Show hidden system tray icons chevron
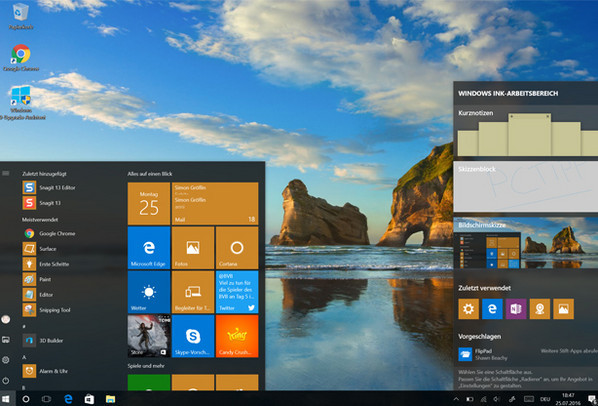598x406 pixels. point(456,399)
